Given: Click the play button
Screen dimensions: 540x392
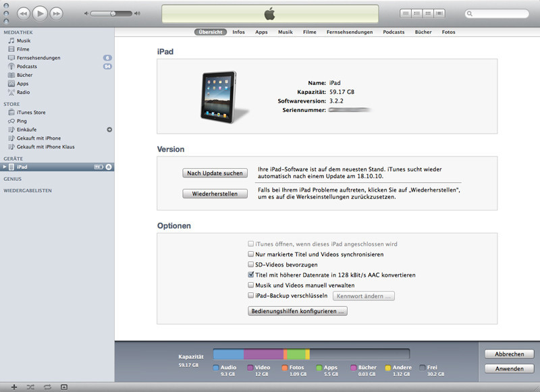Looking at the screenshot, I should click(40, 13).
